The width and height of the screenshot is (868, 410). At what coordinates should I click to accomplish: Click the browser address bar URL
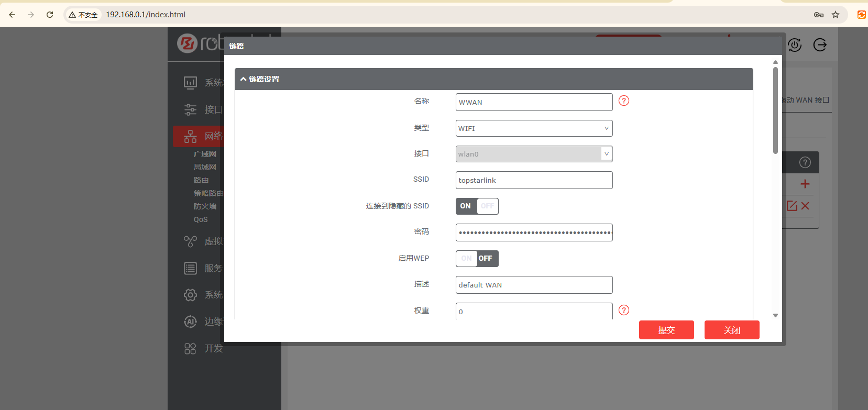pos(146,15)
